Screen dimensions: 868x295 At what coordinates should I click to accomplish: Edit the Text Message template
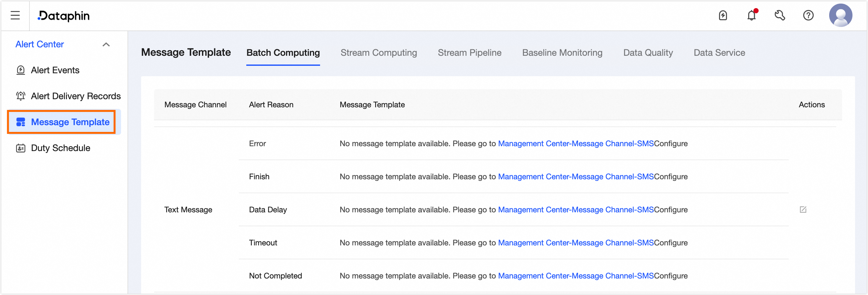point(803,210)
